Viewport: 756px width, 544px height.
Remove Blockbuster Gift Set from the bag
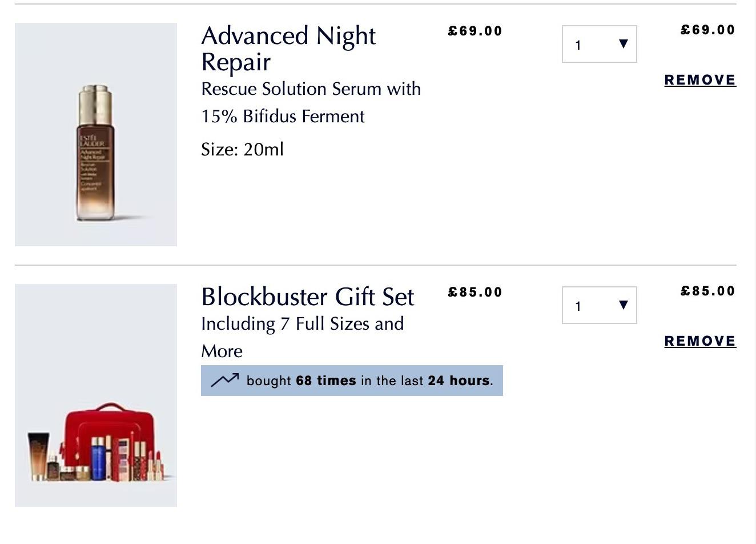[x=701, y=341]
